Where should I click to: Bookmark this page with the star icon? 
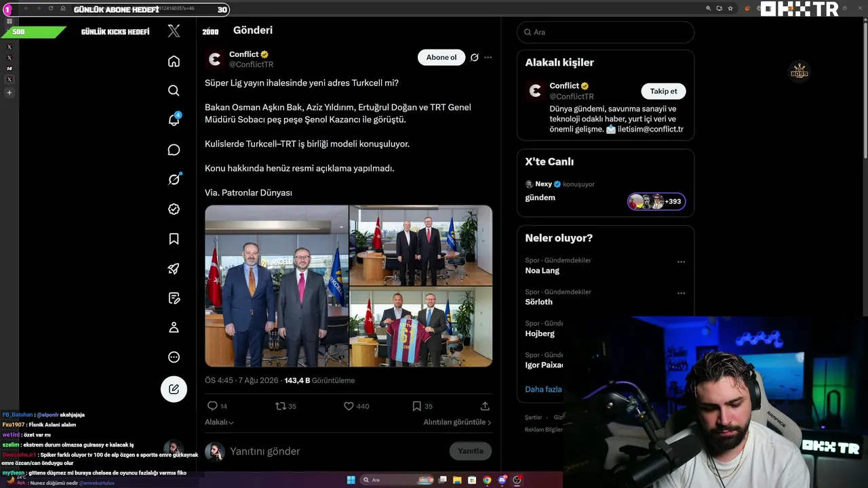[x=730, y=9]
